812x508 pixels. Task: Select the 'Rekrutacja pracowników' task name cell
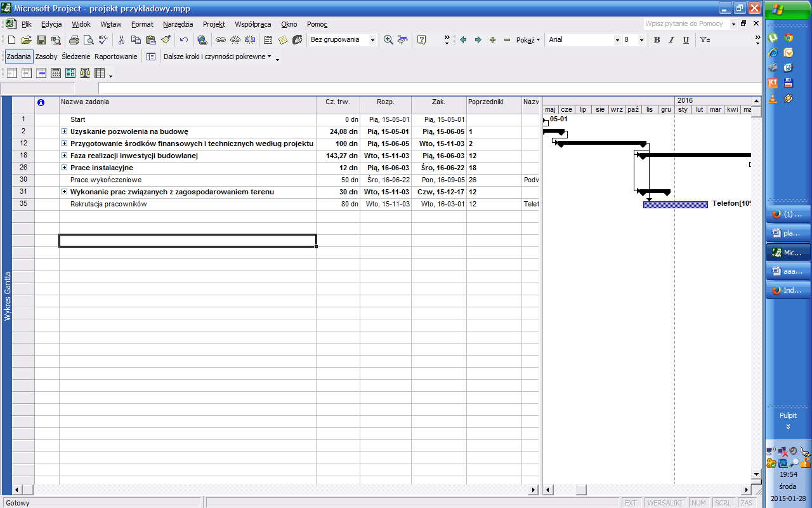coord(188,204)
